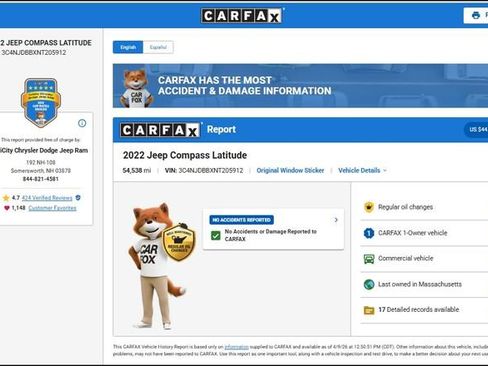
Task: Click the Chrysler Dodge Jeep Ram dealer name
Action: (x=44, y=150)
